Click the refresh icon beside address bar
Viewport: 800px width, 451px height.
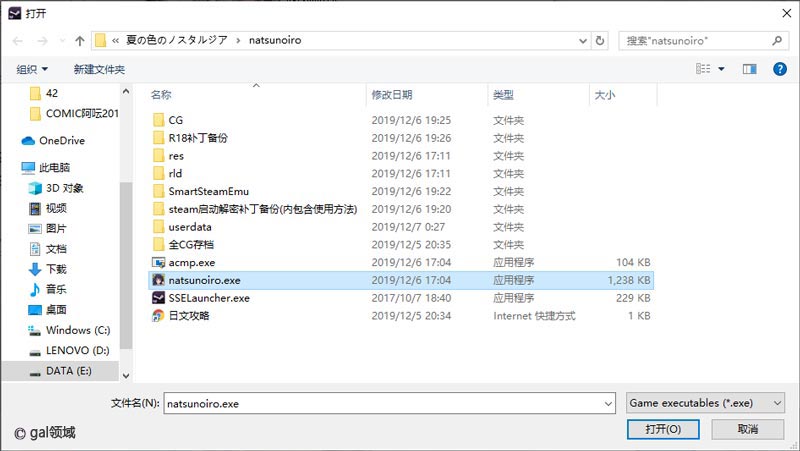[600, 41]
